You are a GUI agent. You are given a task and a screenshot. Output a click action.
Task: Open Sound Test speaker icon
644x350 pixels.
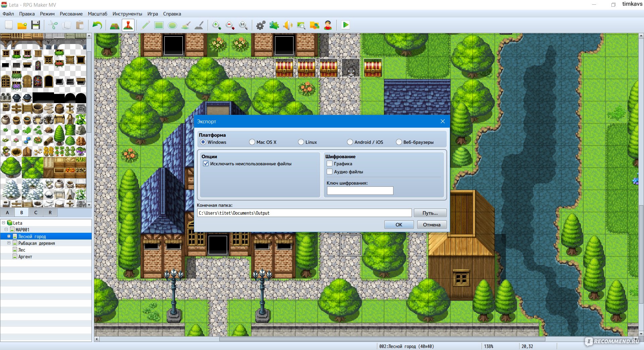pyautogui.click(x=288, y=25)
